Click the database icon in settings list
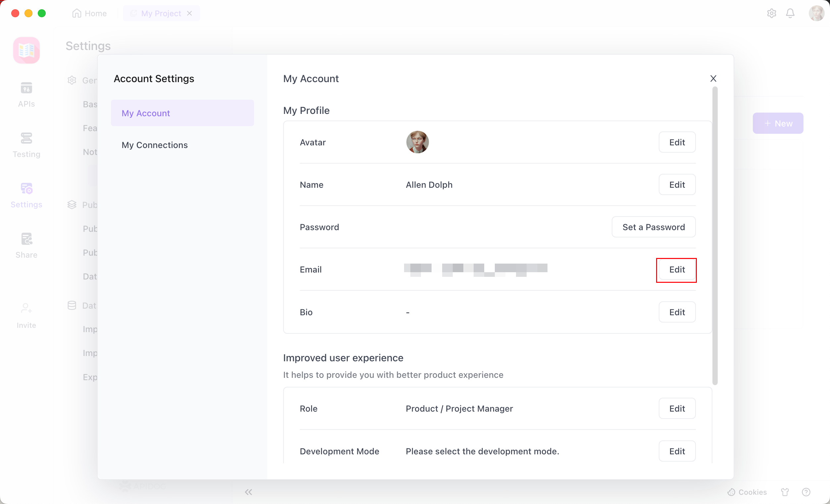Image resolution: width=830 pixels, height=504 pixels. tap(72, 305)
